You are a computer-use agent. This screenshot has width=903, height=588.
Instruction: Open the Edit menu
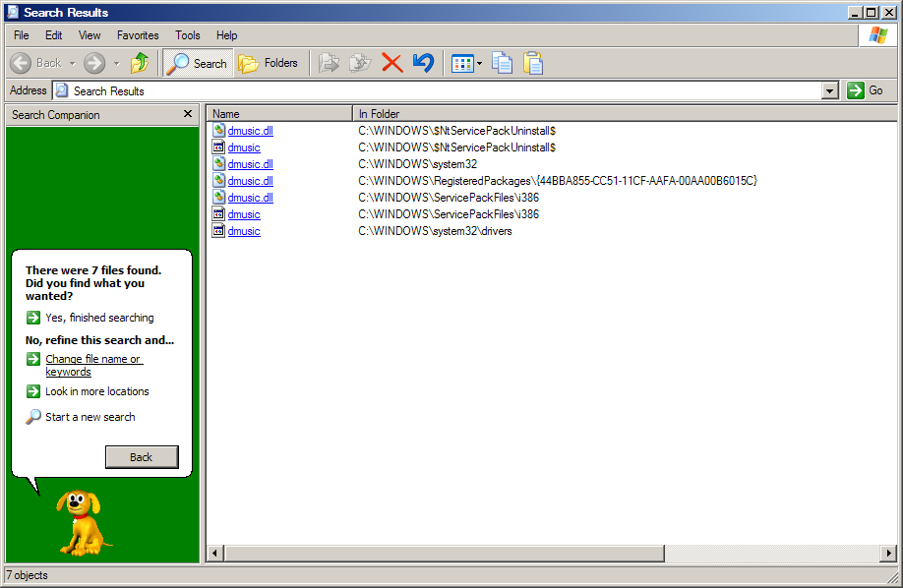[53, 35]
